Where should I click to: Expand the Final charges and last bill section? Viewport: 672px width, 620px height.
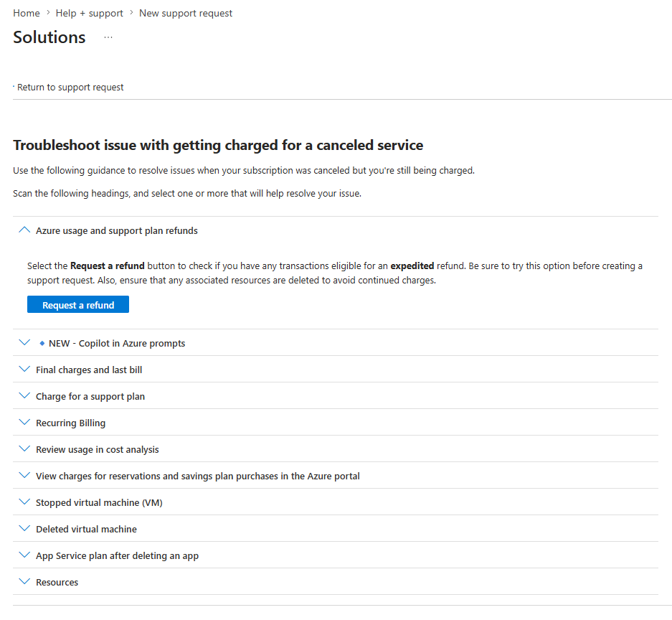[336, 369]
